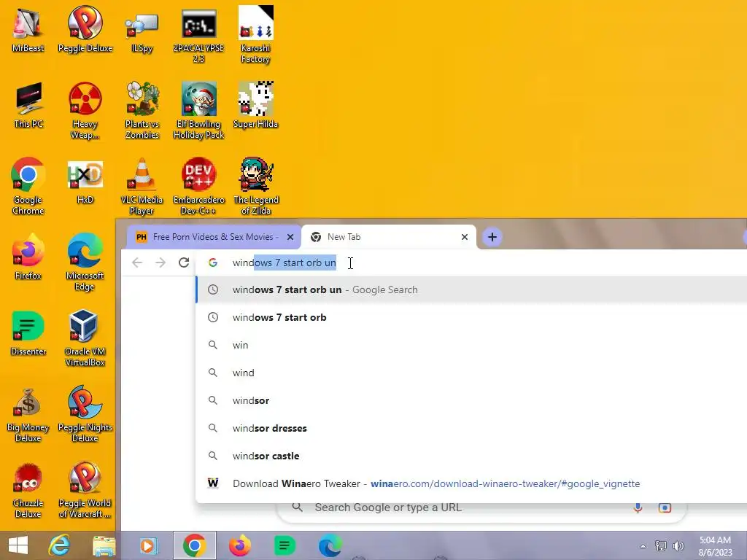Screen dimensions: 747x560
Task: Choose the 'win' search suggestion
Action: [x=472, y=345]
